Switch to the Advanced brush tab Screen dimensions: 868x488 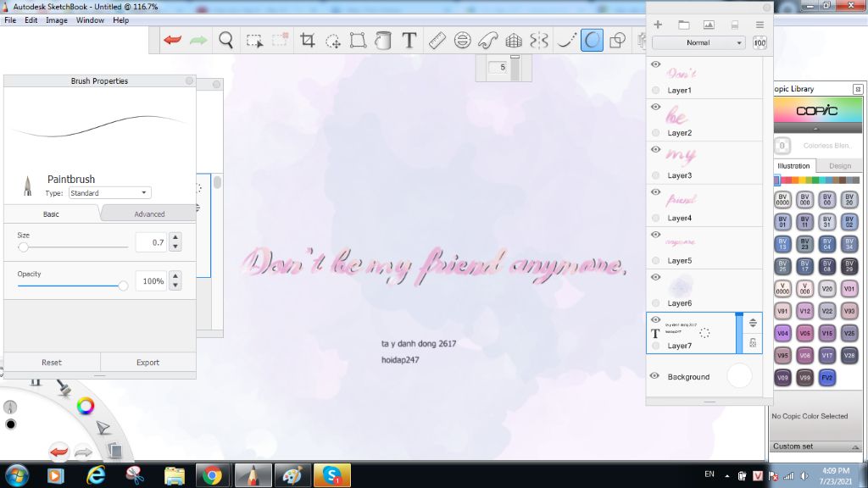coord(149,214)
